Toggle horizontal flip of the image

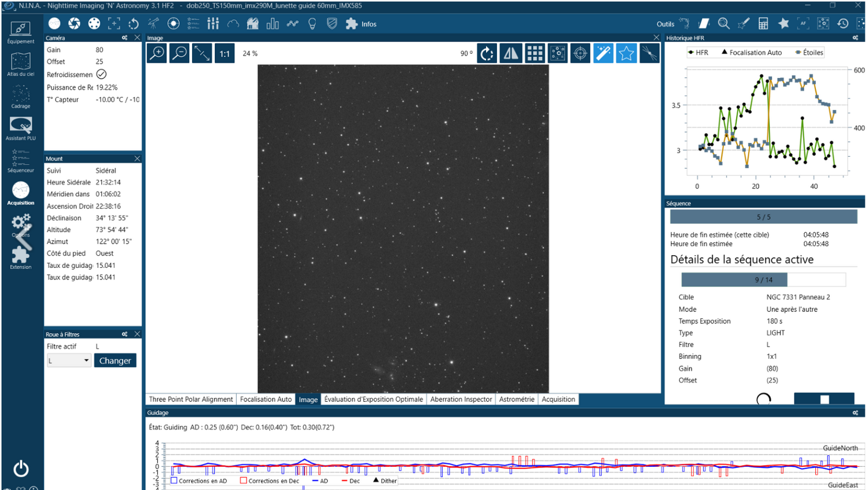(511, 53)
